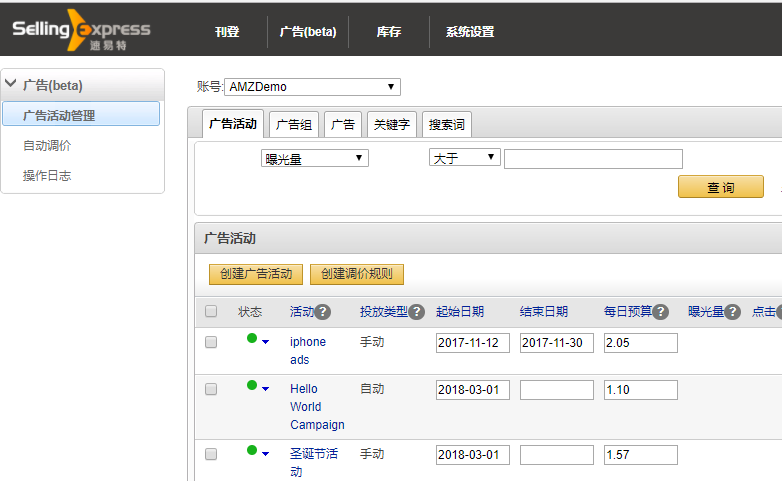Click the 每日预算 column header text
The height and width of the screenshot is (481, 782).
pos(628,312)
